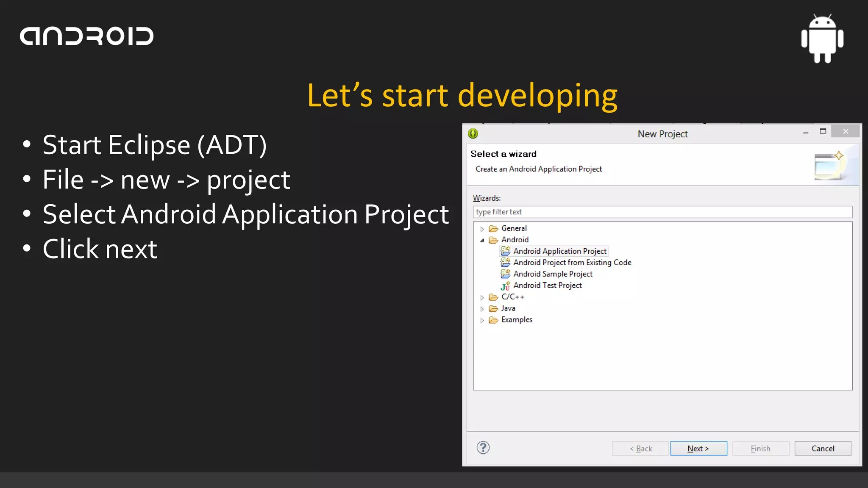Click the Eclipse ADT window title icon

(473, 134)
